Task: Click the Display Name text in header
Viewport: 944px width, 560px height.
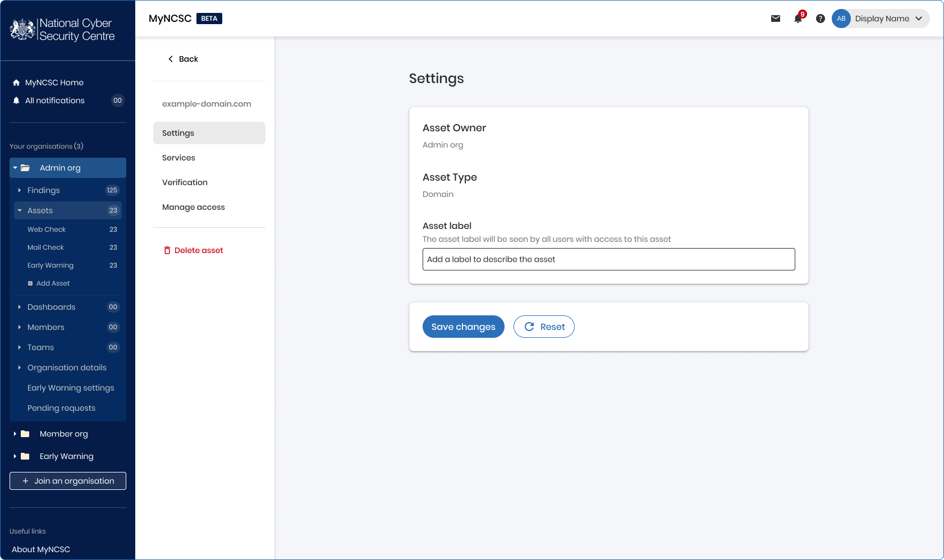Action: (882, 19)
